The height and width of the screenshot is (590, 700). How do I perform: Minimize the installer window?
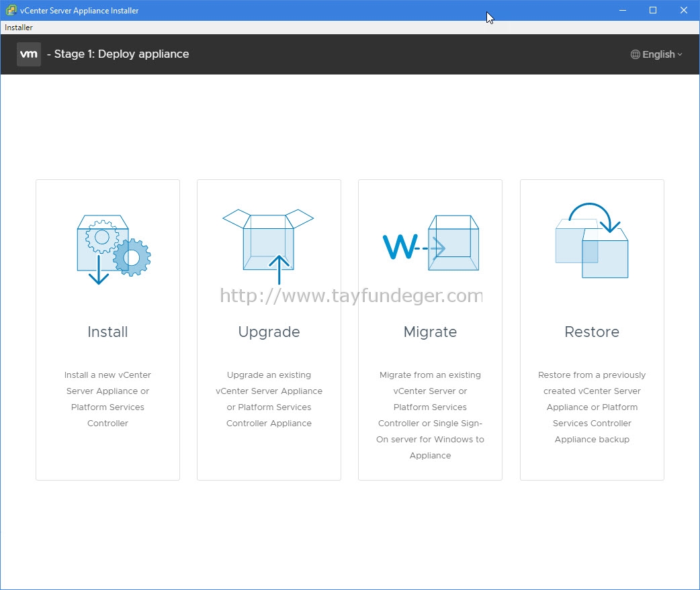(x=623, y=10)
